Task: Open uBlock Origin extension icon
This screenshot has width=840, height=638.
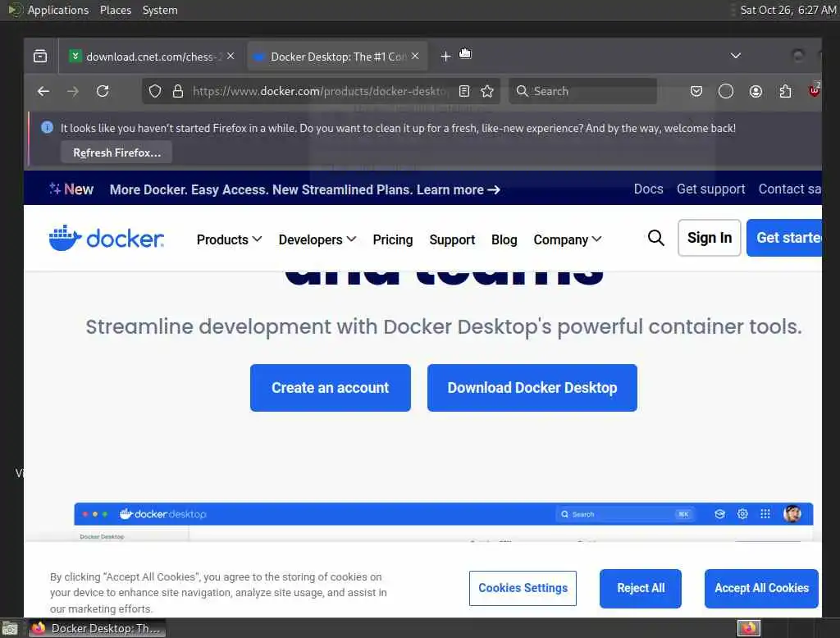Action: tap(815, 90)
